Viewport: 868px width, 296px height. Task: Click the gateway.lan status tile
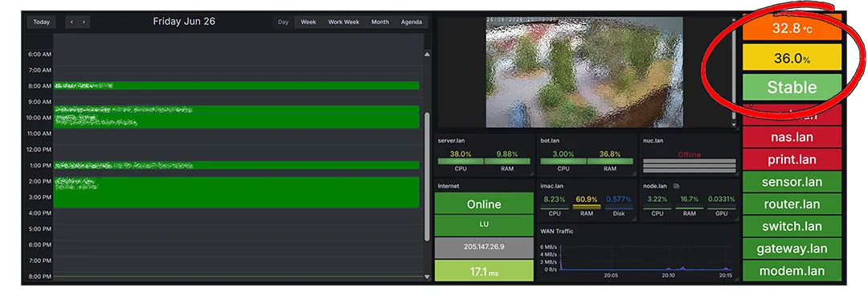pyautogui.click(x=792, y=249)
